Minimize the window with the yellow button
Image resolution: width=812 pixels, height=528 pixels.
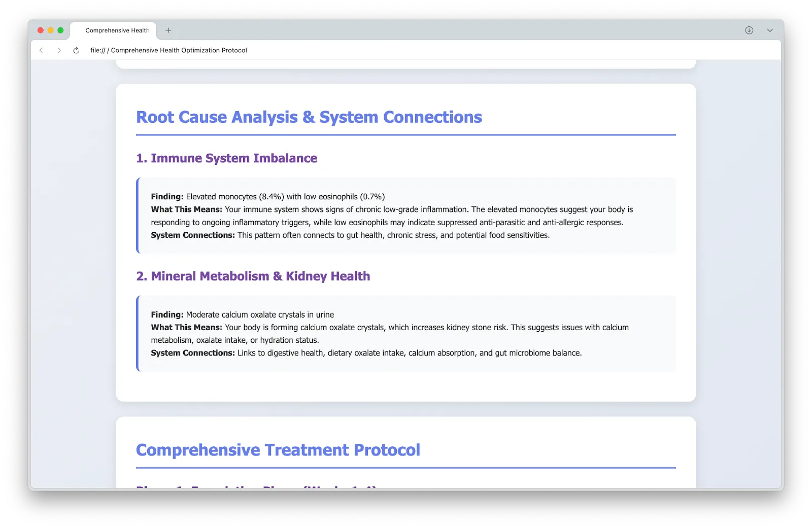(51, 30)
